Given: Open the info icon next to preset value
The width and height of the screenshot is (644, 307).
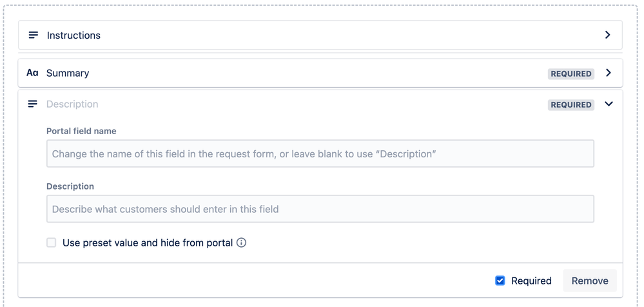Looking at the screenshot, I should pos(242,243).
